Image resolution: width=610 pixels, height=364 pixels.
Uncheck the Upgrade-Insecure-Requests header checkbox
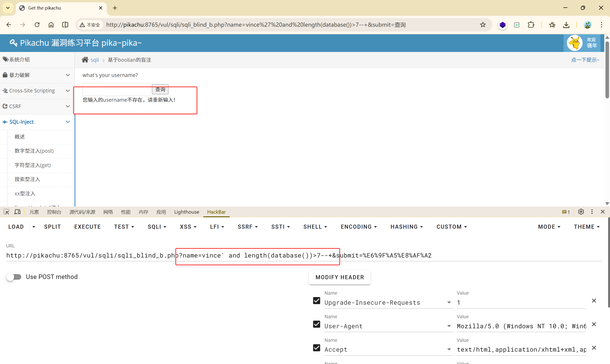tap(316, 301)
